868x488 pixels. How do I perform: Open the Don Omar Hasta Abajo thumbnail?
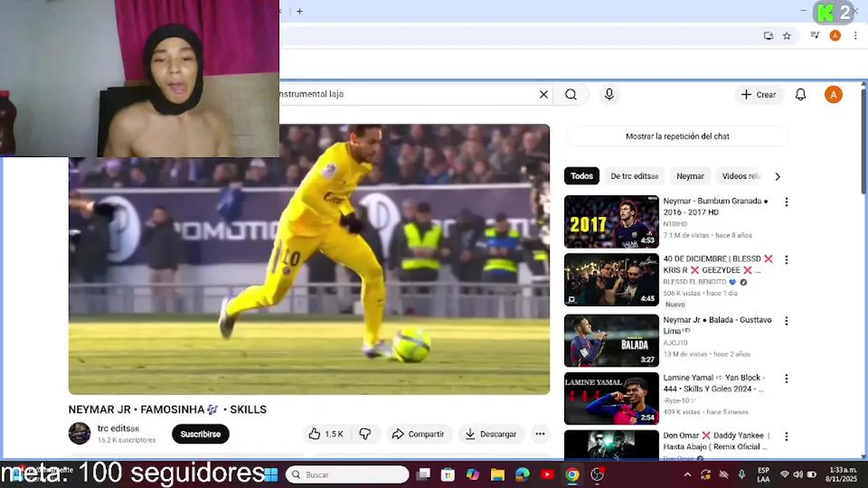pos(612,445)
